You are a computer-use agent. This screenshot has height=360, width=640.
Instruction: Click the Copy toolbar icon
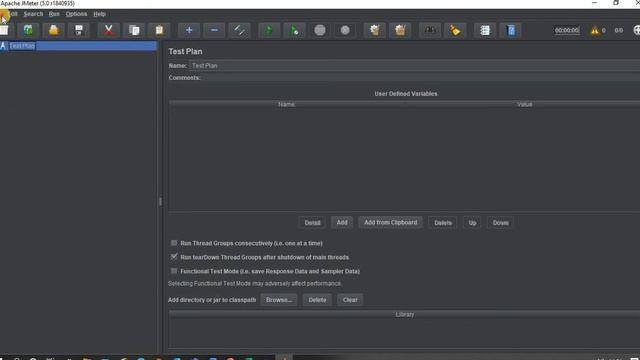(x=134, y=30)
